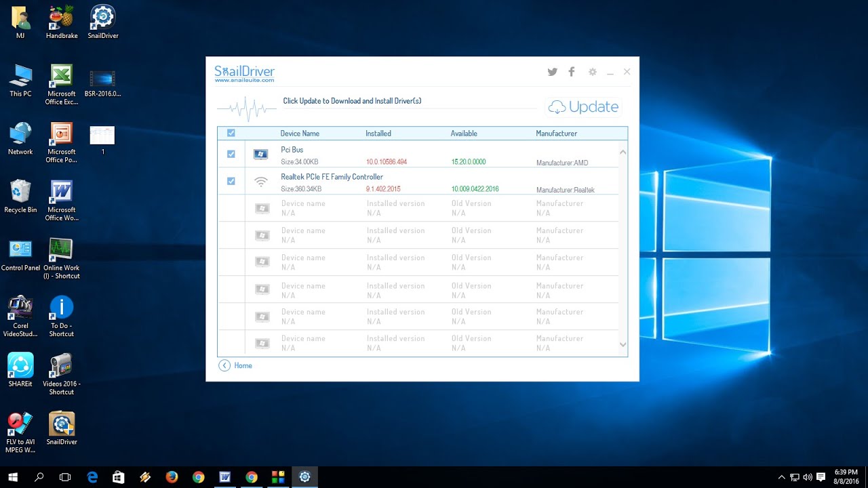This screenshot has width=868, height=488.
Task: Launch Microsoft Edge from taskbar
Action: 92,476
